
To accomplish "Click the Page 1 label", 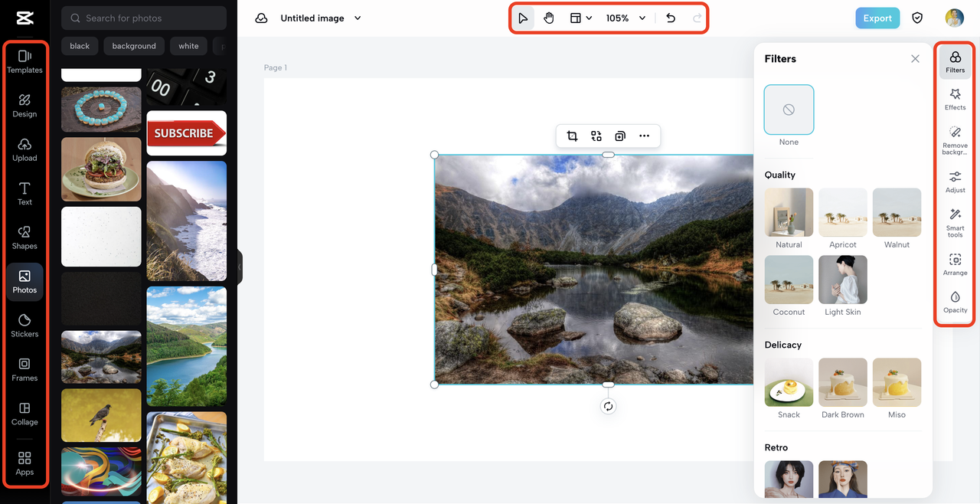I will [276, 67].
